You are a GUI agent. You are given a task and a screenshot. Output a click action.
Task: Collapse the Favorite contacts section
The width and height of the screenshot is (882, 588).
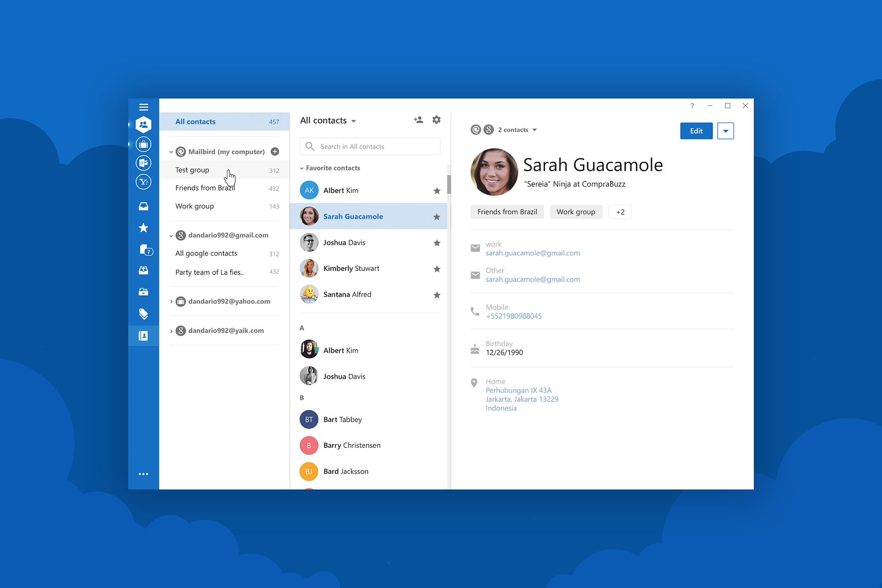click(x=302, y=168)
